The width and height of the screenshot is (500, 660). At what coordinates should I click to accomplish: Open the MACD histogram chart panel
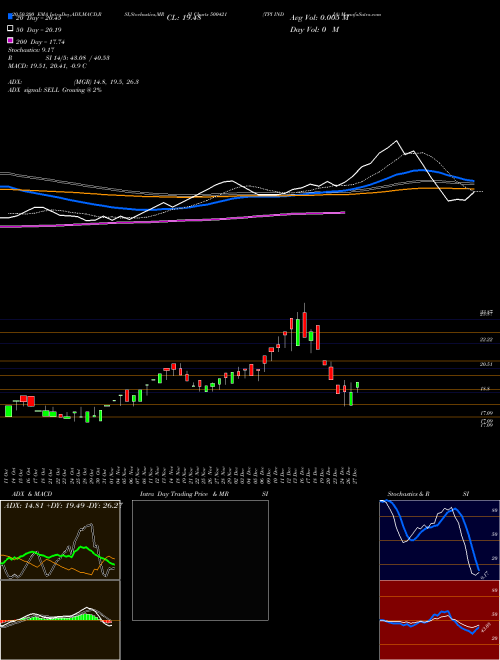60,620
